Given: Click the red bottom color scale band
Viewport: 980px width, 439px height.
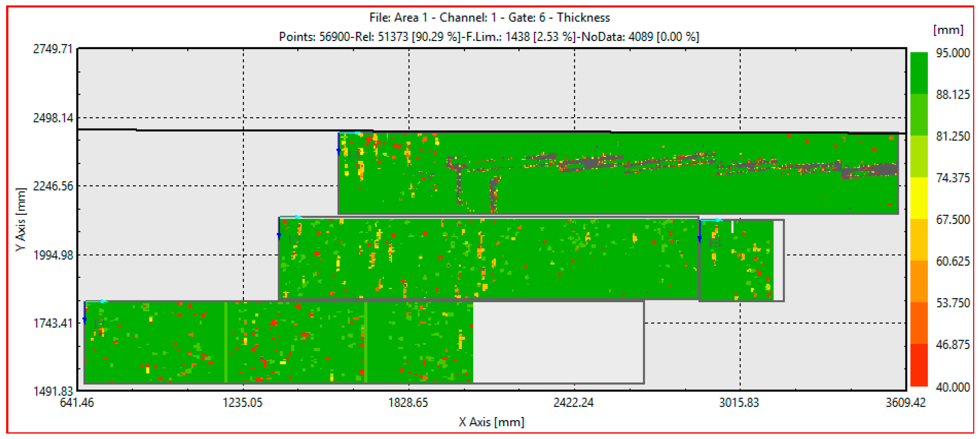Looking at the screenshot, I should pos(919,365).
